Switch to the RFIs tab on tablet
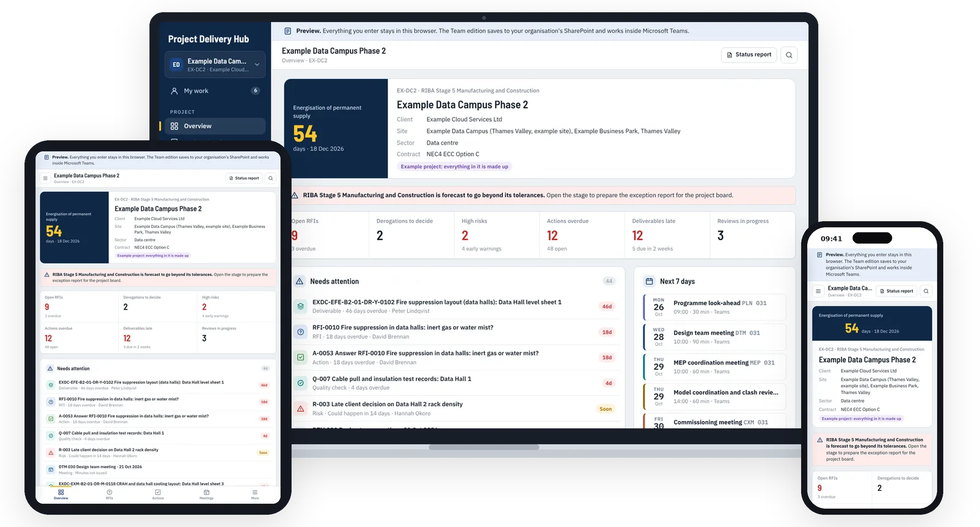Screen dimensions: 980x527 (x=110, y=495)
